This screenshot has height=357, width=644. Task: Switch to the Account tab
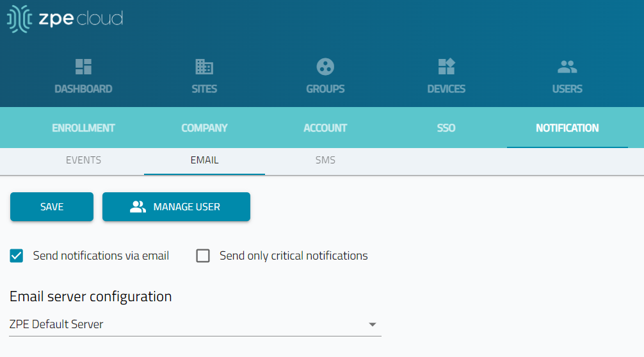[x=325, y=128]
